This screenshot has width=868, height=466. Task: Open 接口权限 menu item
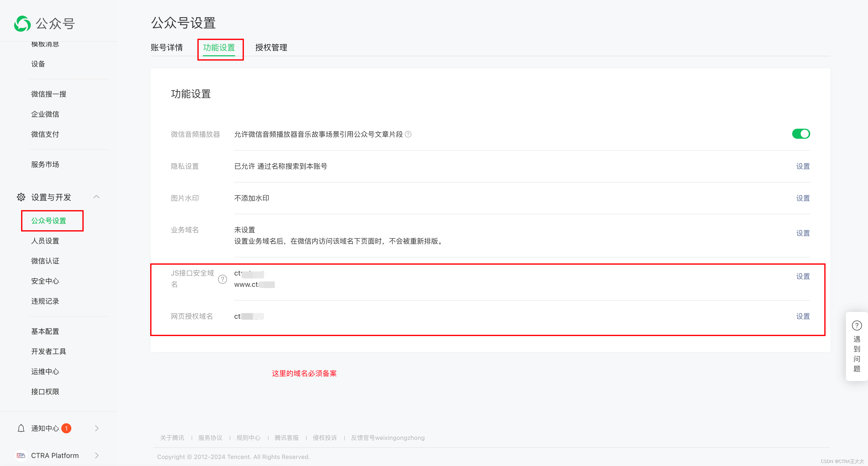click(x=45, y=392)
